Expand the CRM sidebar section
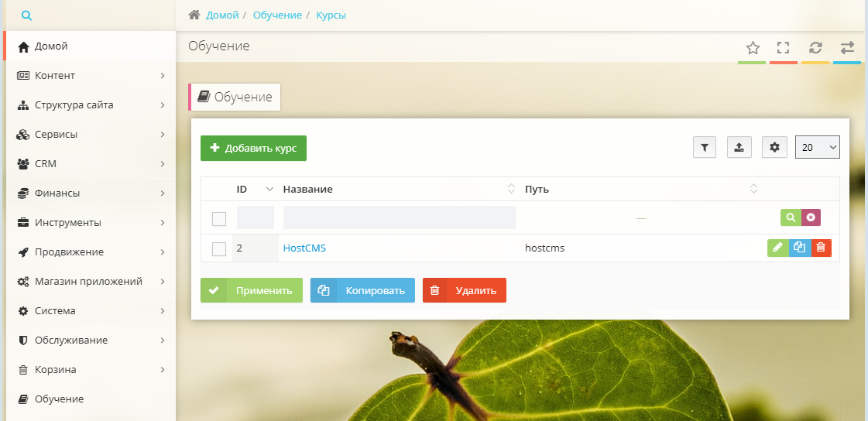Image resolution: width=868 pixels, height=421 pixels. tap(89, 164)
